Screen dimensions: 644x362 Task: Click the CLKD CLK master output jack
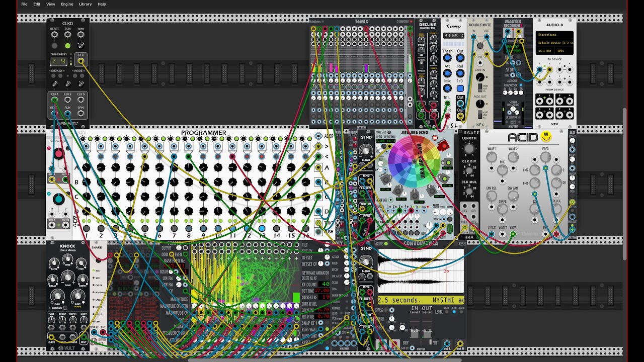(x=80, y=61)
